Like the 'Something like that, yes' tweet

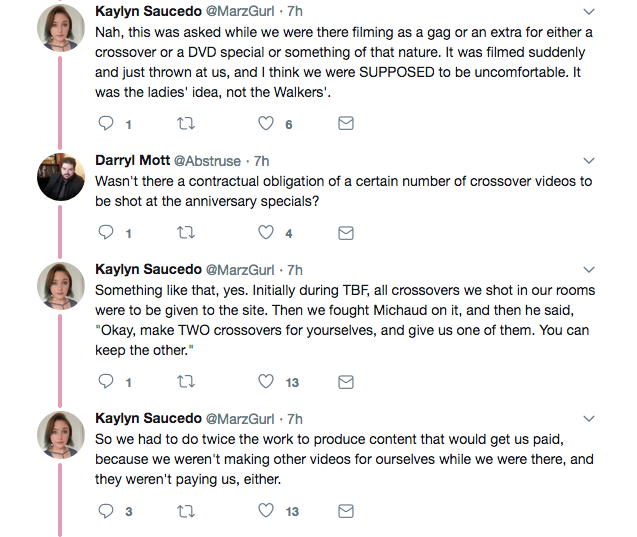[266, 381]
